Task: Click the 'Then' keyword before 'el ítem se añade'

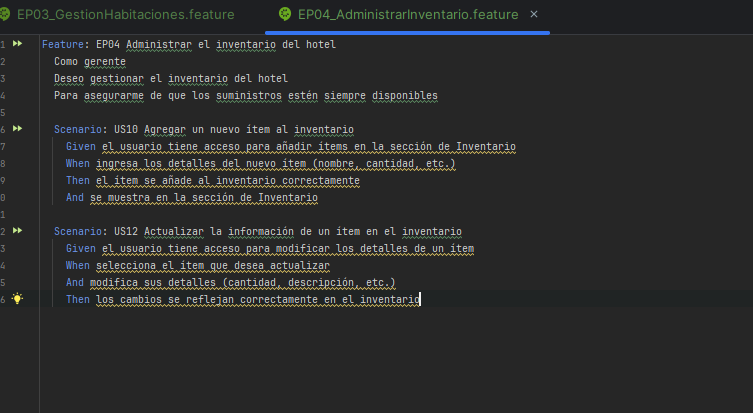Action: pos(78,181)
